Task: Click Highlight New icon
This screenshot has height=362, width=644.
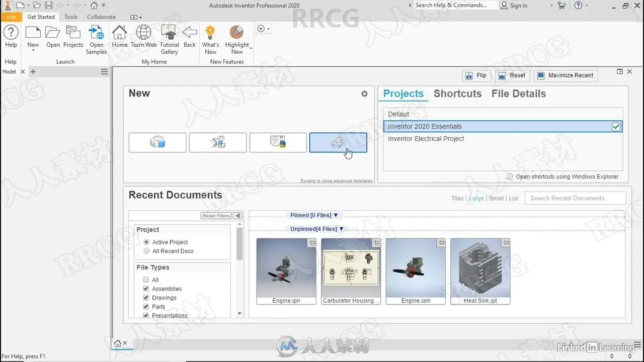Action: [236, 33]
